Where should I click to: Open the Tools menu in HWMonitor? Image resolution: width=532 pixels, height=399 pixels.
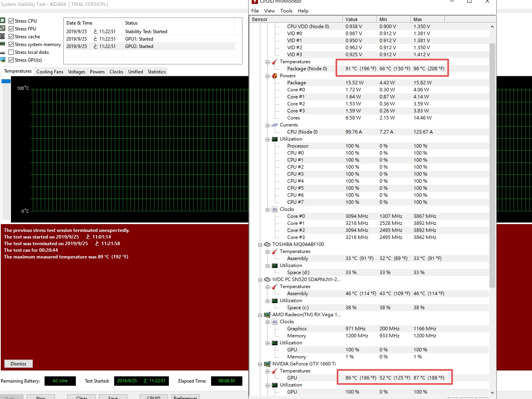click(286, 11)
